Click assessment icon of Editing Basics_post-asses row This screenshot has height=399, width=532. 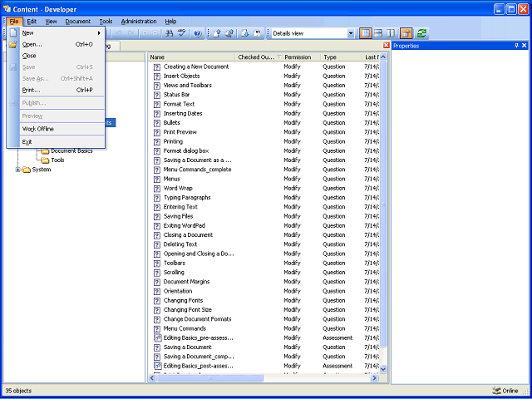(157, 366)
